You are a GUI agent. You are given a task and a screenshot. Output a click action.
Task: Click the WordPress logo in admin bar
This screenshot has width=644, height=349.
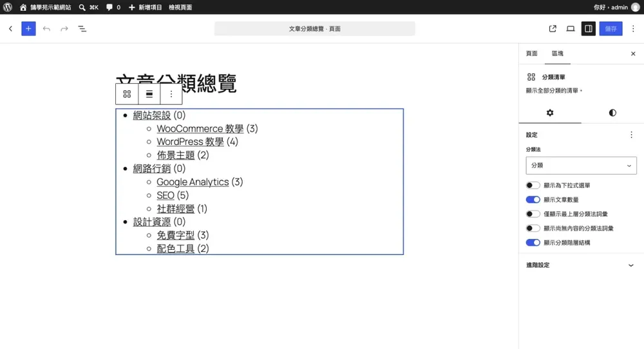pyautogui.click(x=7, y=7)
